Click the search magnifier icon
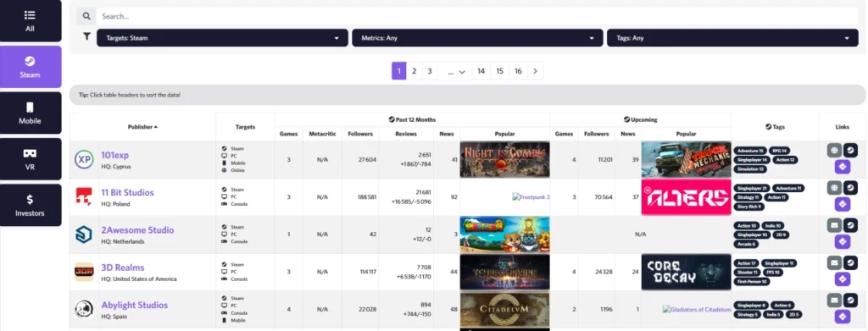The height and width of the screenshot is (331, 868). click(86, 17)
